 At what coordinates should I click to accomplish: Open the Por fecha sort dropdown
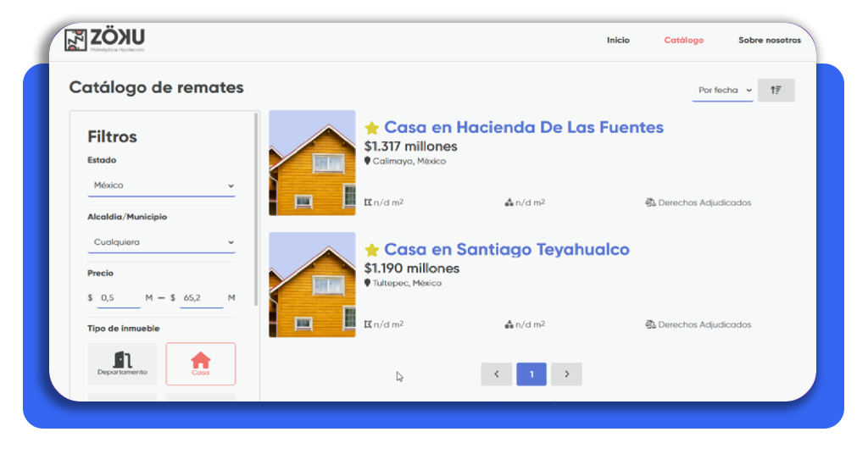coord(722,90)
